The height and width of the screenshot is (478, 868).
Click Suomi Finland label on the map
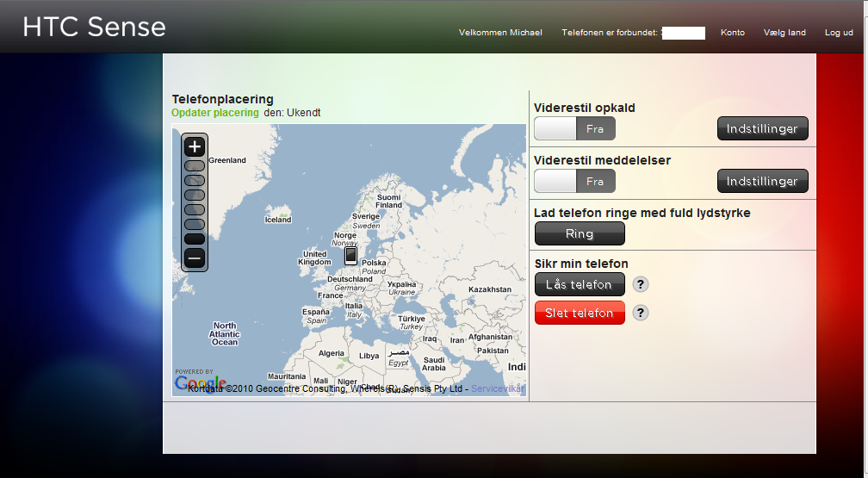coord(389,201)
